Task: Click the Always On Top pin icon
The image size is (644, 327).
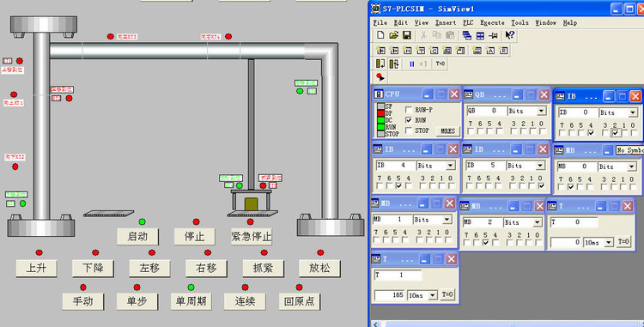Action: point(493,35)
